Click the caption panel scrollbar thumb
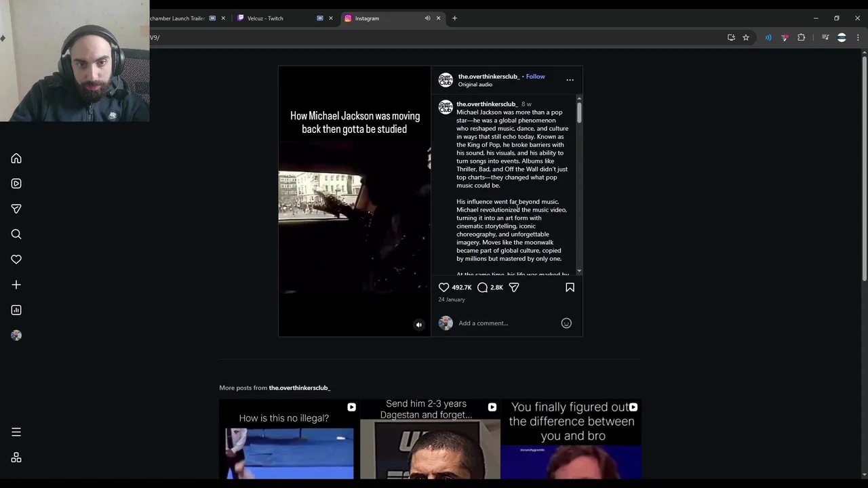Screen dimensions: 868x488 click(x=579, y=113)
